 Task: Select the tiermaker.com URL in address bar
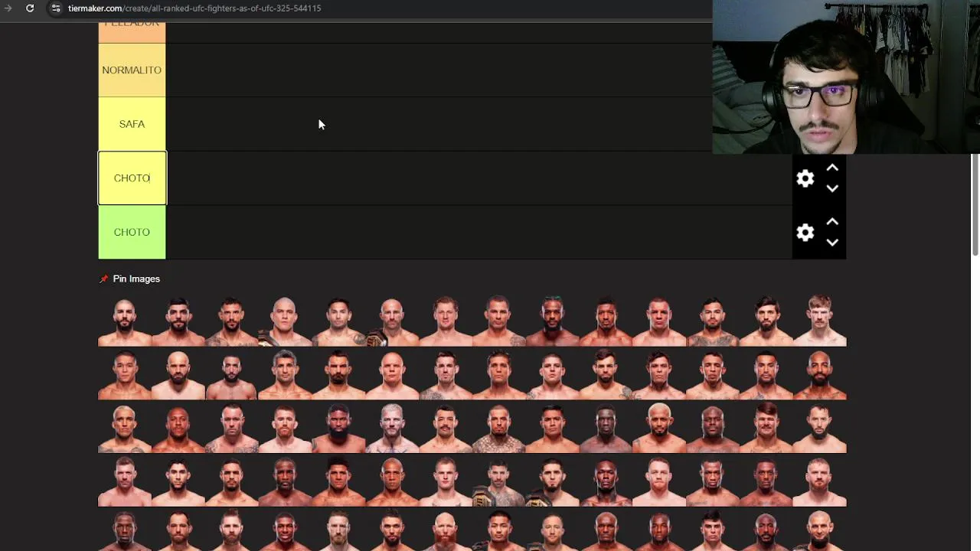point(194,8)
